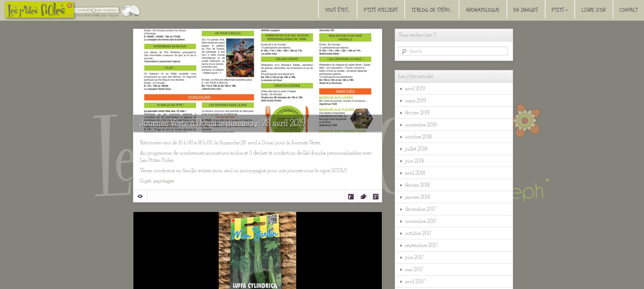
Task: Go to the Contact page
Action: [x=628, y=10]
